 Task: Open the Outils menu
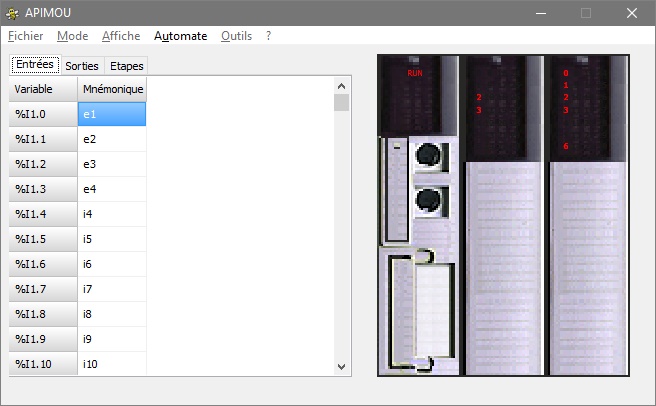pyautogui.click(x=236, y=36)
